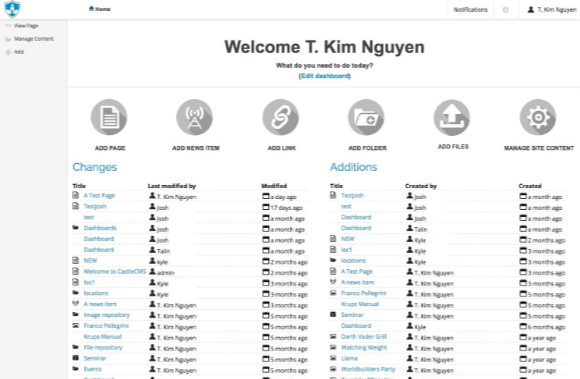Click the Additions section heading

[354, 167]
